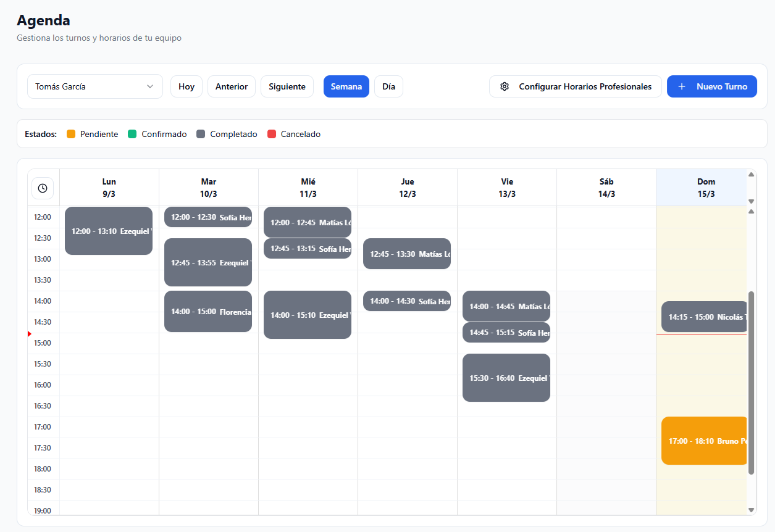Go to today with Hoy button

[186, 86]
